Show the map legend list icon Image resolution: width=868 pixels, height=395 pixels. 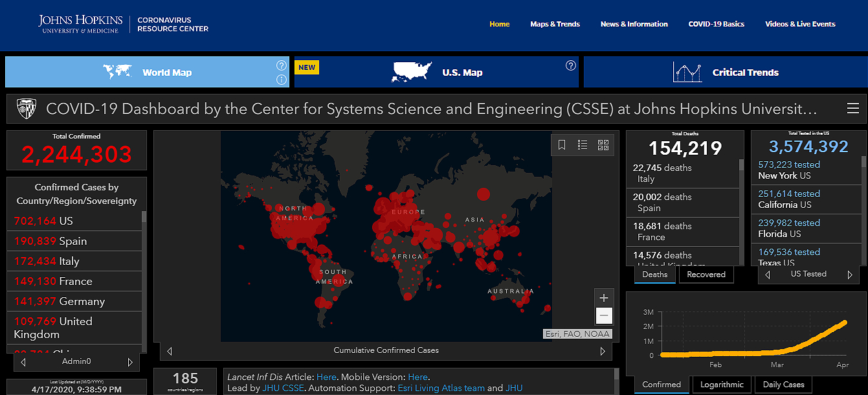click(x=583, y=145)
